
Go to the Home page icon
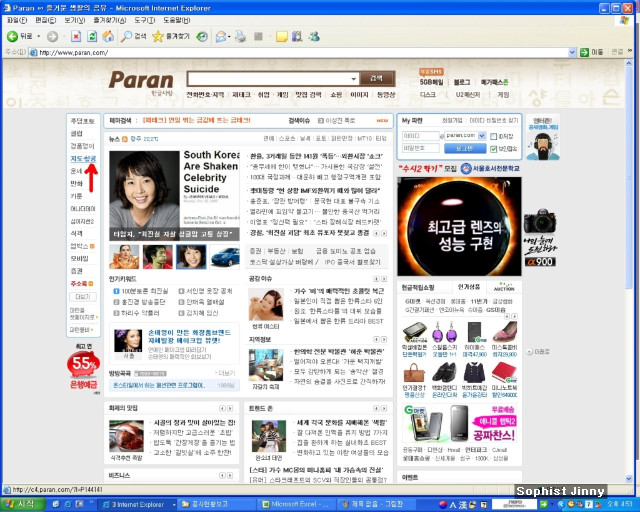click(108, 37)
